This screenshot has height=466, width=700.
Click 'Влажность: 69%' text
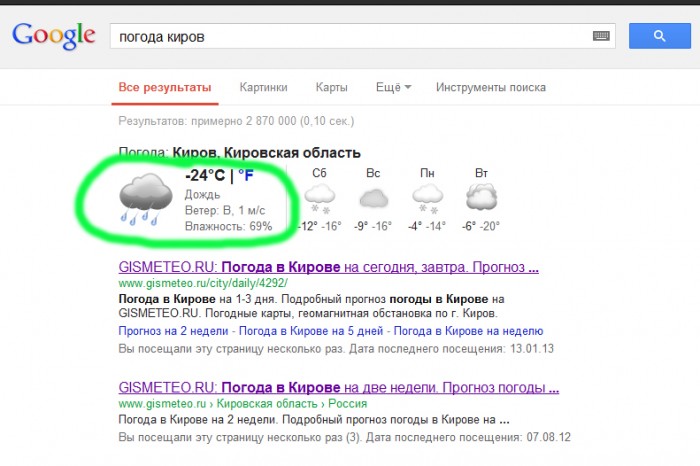tap(228, 226)
